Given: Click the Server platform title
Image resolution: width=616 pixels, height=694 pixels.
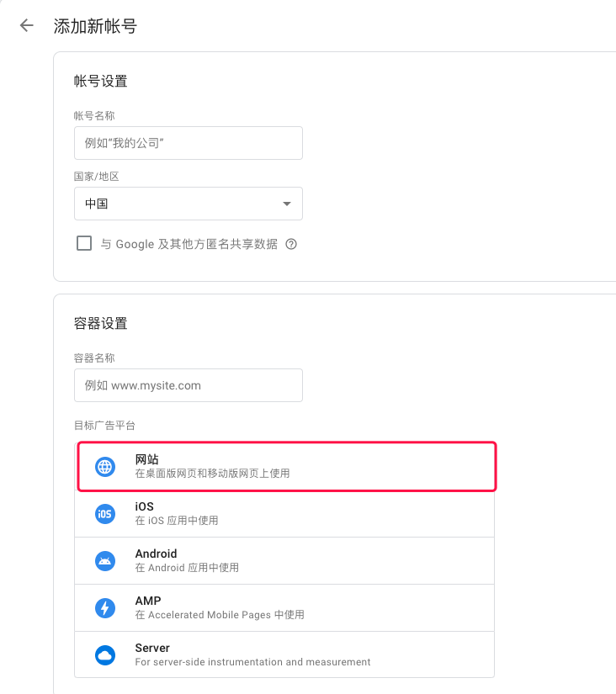Looking at the screenshot, I should (x=152, y=648).
